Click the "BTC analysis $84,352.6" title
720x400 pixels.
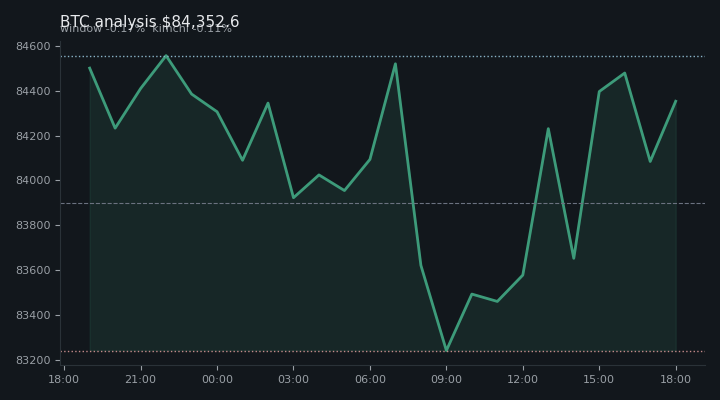(149, 22)
